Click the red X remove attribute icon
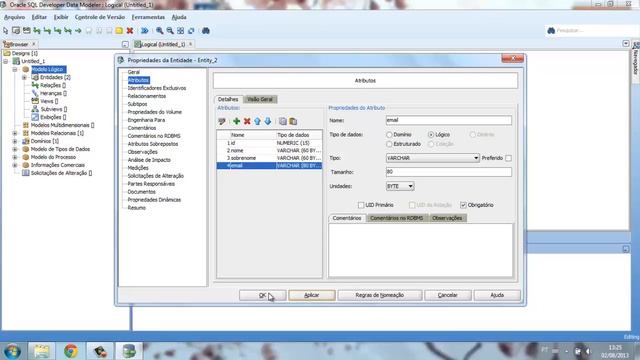This screenshot has width=640, height=360. pos(247,121)
